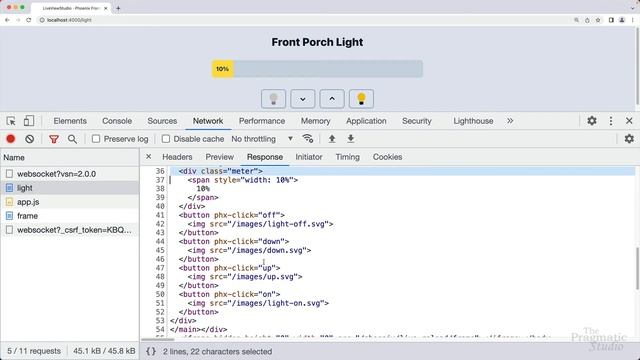Click line 41 button phx-click off

coord(231,215)
